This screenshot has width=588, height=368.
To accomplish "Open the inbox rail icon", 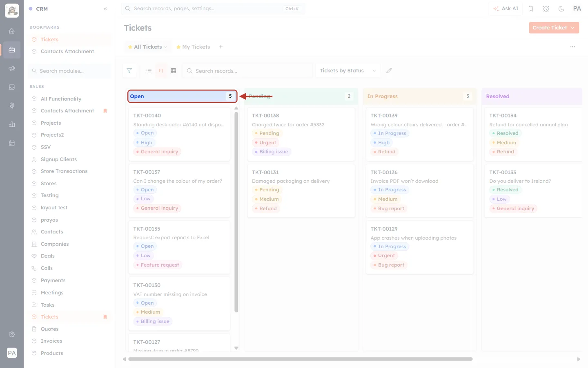I will pyautogui.click(x=12, y=87).
